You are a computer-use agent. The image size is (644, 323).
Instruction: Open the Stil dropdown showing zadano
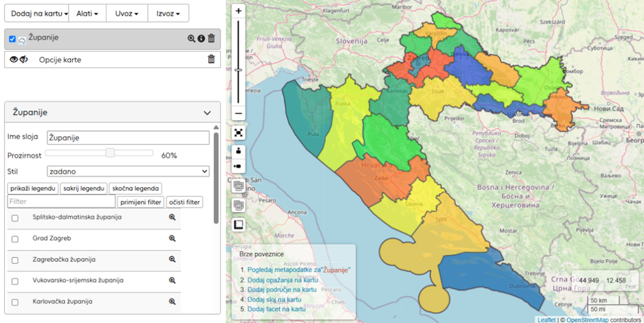pos(128,171)
